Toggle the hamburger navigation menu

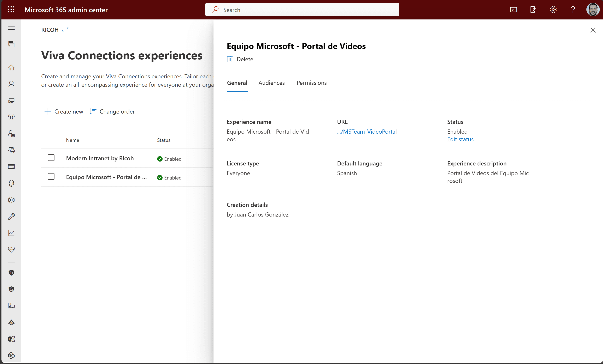[11, 28]
